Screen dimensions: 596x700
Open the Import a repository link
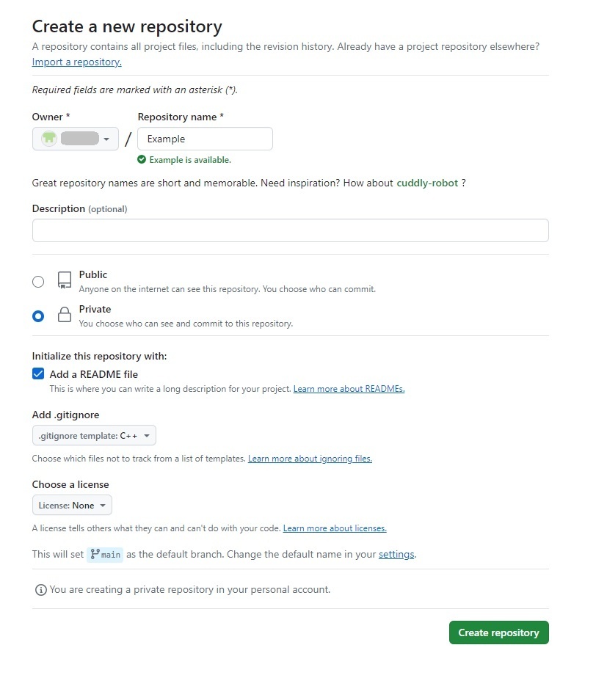[x=76, y=62]
